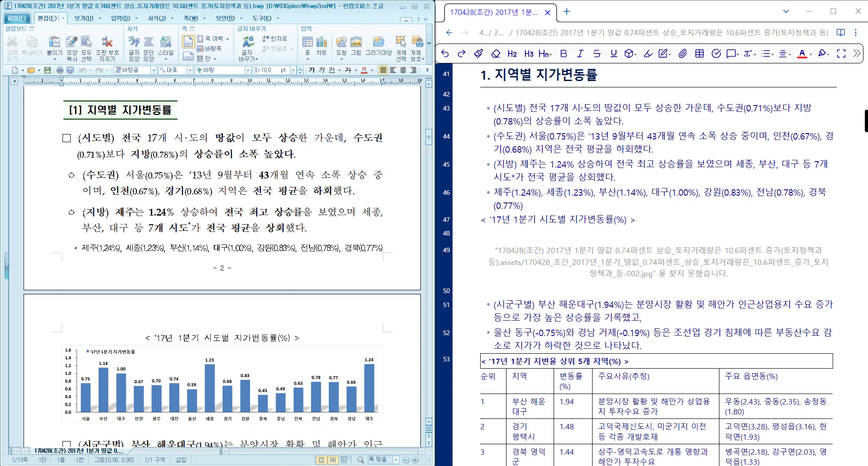Click the Hangul vertical scrollbar thumb
This screenshot has width=868, height=466.
click(x=429, y=137)
